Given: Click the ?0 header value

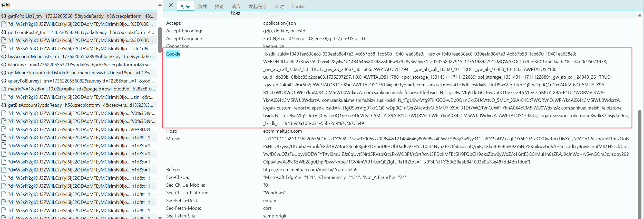Looking at the screenshot, I should [266, 185].
